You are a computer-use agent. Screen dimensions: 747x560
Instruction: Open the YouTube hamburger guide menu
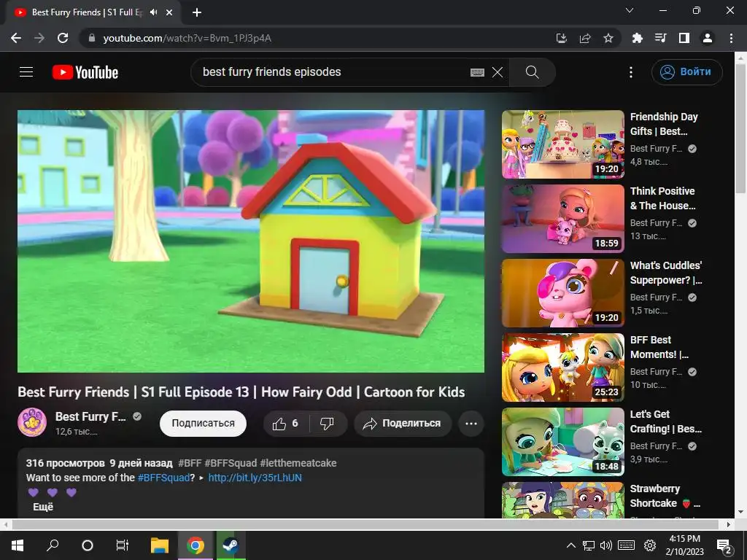[26, 72]
